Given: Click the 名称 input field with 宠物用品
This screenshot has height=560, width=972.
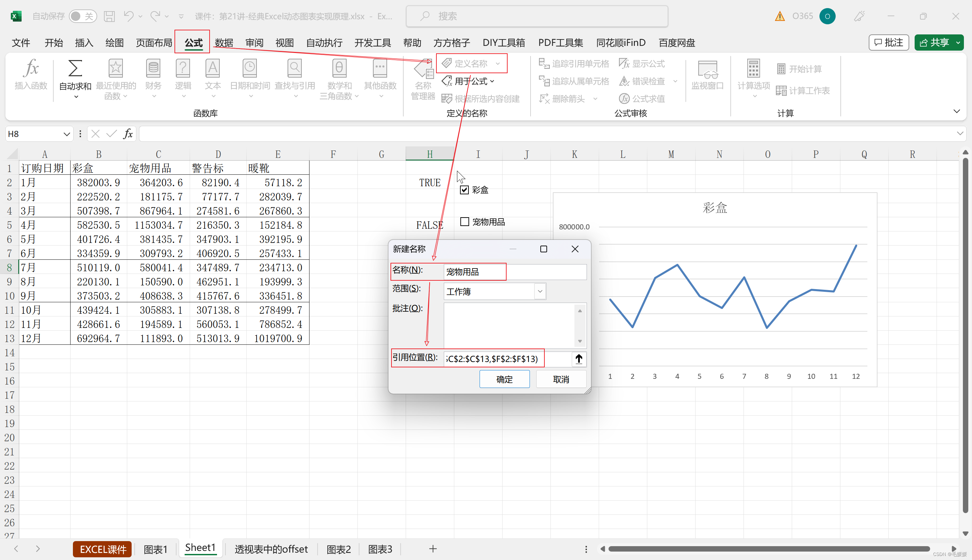Looking at the screenshot, I should 515,272.
